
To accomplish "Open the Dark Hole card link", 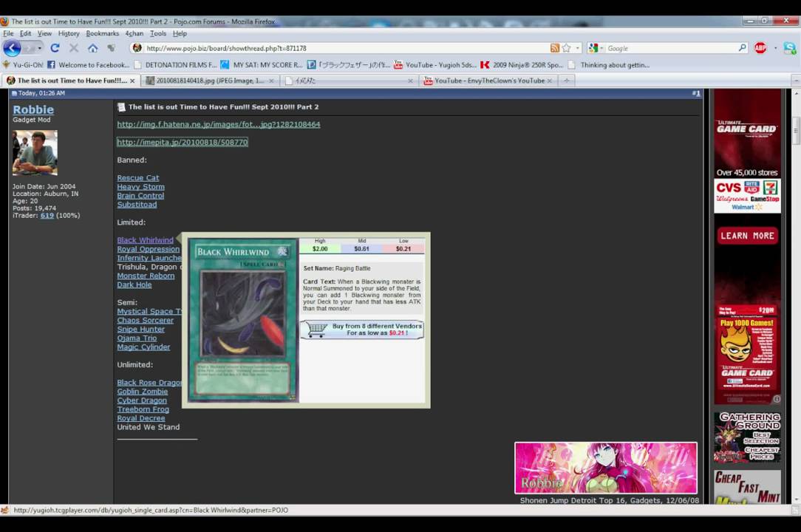I will pos(134,284).
